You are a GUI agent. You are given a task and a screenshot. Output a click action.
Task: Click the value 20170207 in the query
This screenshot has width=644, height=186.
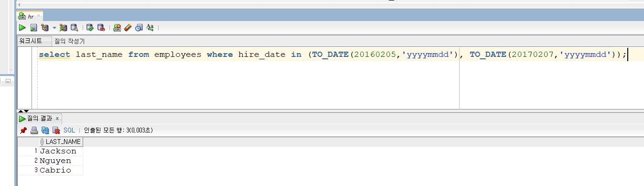point(533,55)
